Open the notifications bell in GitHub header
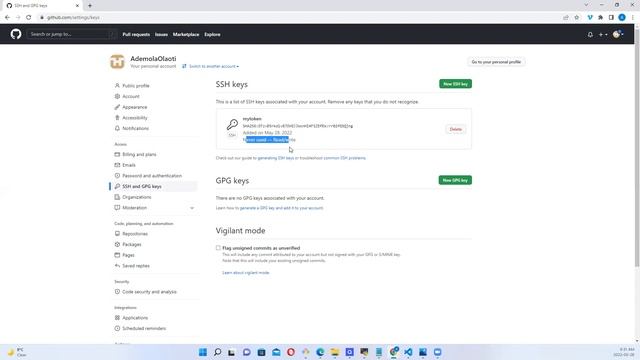This screenshot has height=360, width=640. tap(590, 35)
